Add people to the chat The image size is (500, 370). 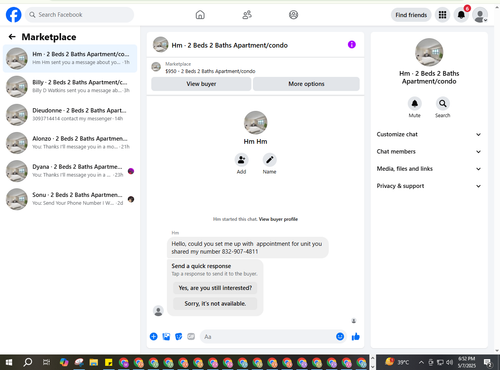click(241, 160)
